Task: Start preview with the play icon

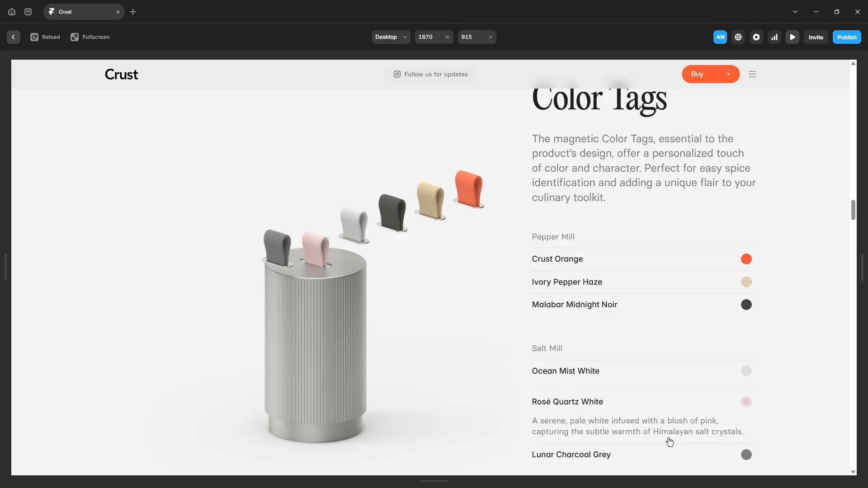Action: tap(793, 37)
